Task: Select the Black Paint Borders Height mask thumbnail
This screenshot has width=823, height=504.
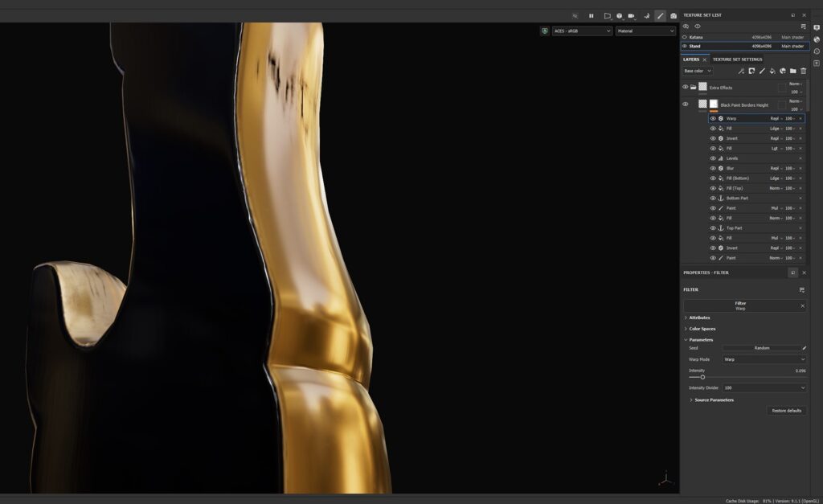Action: click(x=714, y=104)
